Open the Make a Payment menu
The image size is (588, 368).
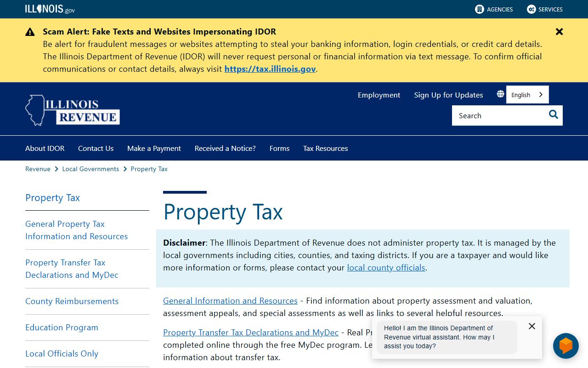[x=154, y=148]
